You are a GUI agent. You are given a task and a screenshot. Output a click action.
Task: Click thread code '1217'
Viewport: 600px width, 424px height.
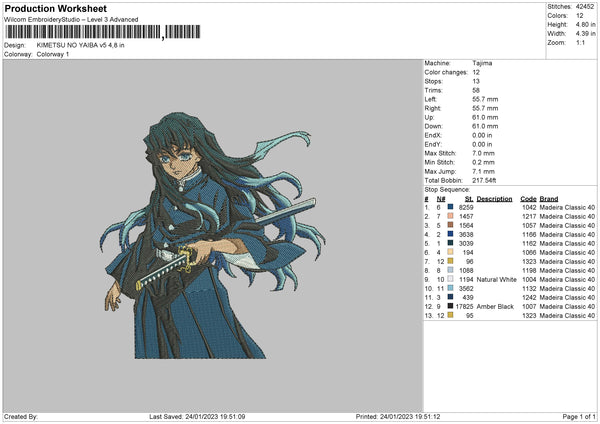tap(529, 217)
